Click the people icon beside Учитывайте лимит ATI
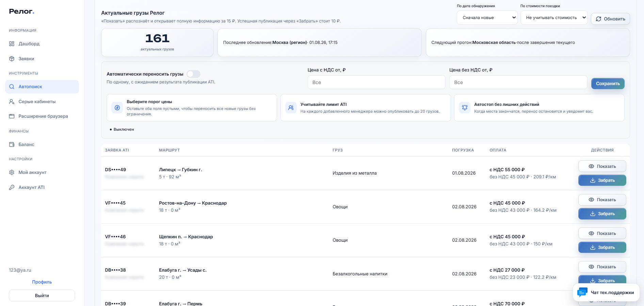 click(x=291, y=108)
